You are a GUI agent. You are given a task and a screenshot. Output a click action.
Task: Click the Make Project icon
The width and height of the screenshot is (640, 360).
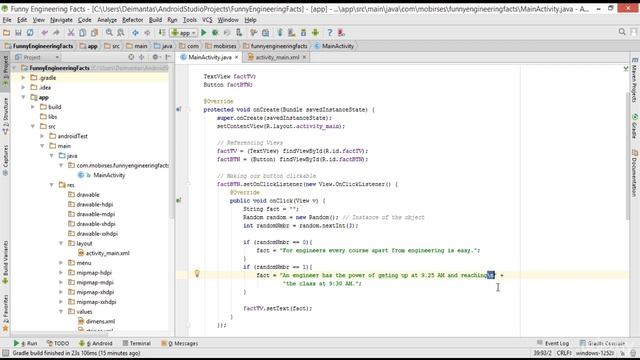pyautogui.click(x=162, y=33)
